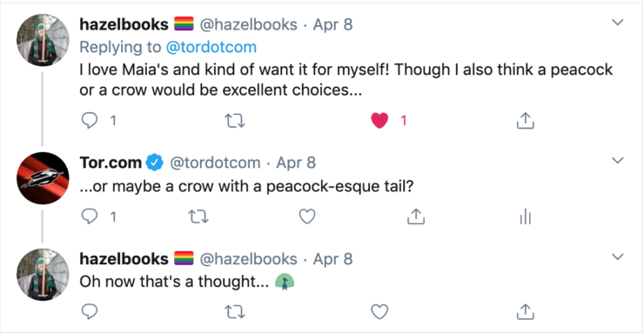This screenshot has width=644, height=333.
Task: Open the Tor.com tweet's chevron menu
Action: pyautogui.click(x=618, y=160)
